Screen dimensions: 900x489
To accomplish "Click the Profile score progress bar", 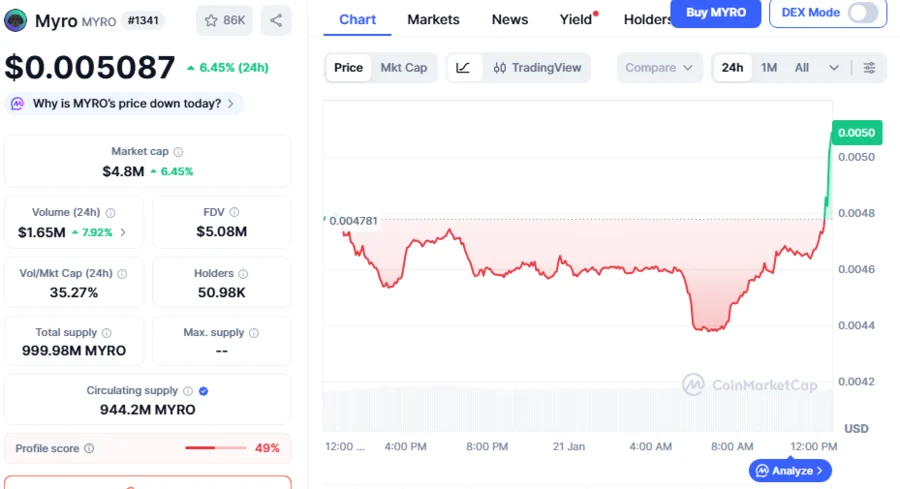I will pos(214,448).
